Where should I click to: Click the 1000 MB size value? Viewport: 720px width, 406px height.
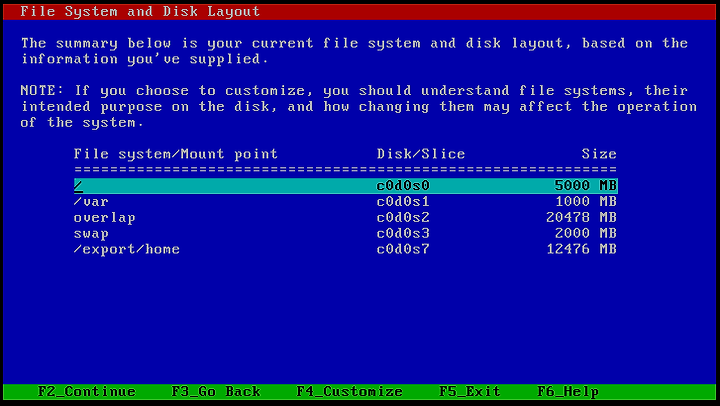point(585,202)
